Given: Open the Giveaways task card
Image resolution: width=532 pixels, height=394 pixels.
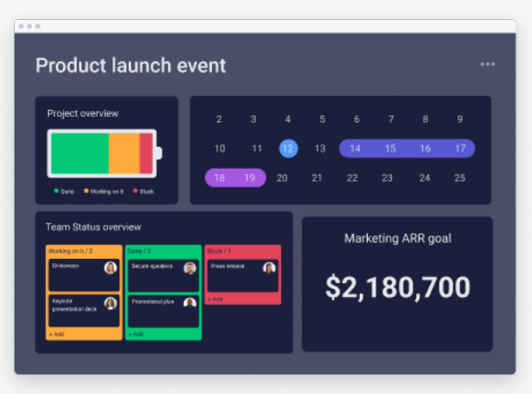Looking at the screenshot, I should pos(84,275).
